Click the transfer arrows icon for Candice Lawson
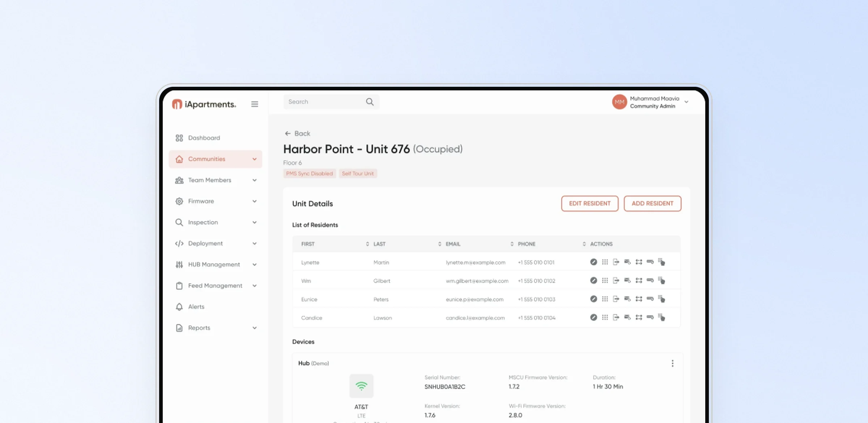 click(639, 317)
